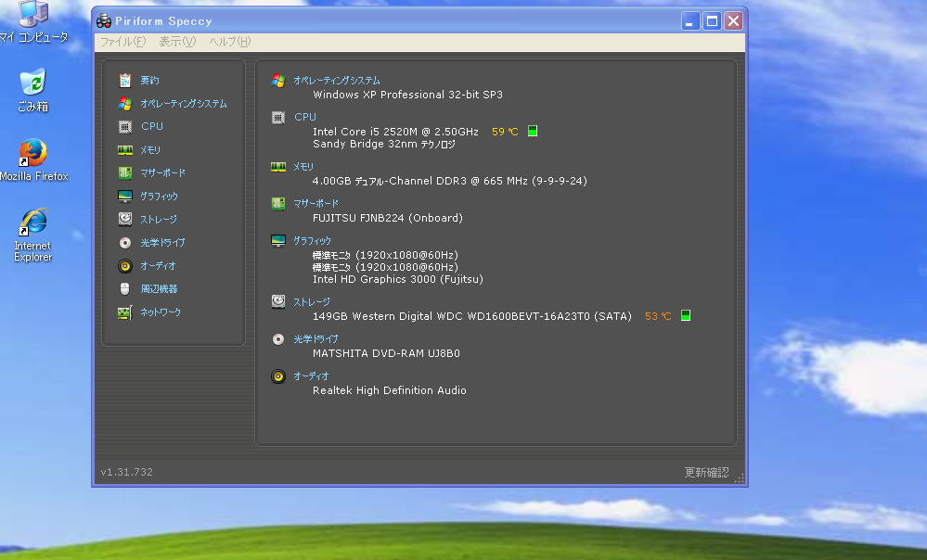Open the オペレーティングシステム heading link in summary
The image size is (927, 560).
coord(337,81)
